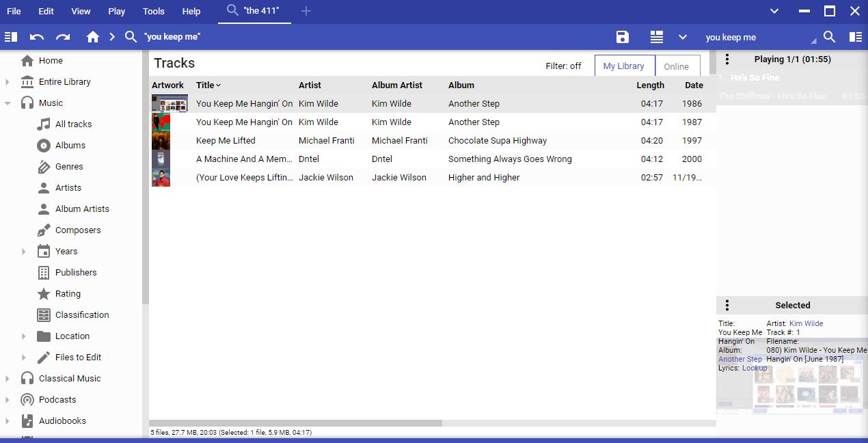Image resolution: width=868 pixels, height=443 pixels.
Task: Click the Lookup lyrics link
Action: [755, 368]
